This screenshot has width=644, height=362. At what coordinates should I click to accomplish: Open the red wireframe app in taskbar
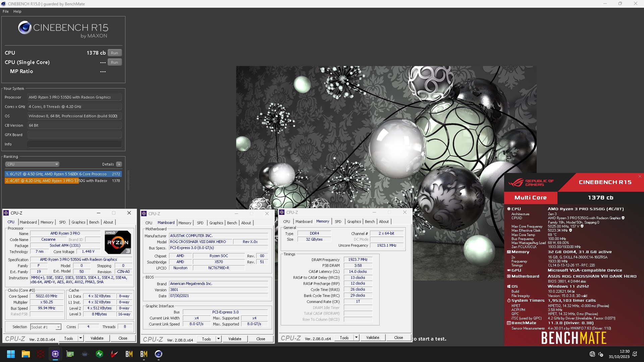coord(41,354)
